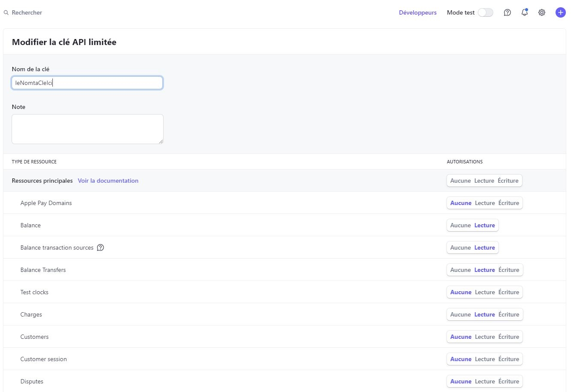Click inside the Note text area
571x392 pixels.
87,129
